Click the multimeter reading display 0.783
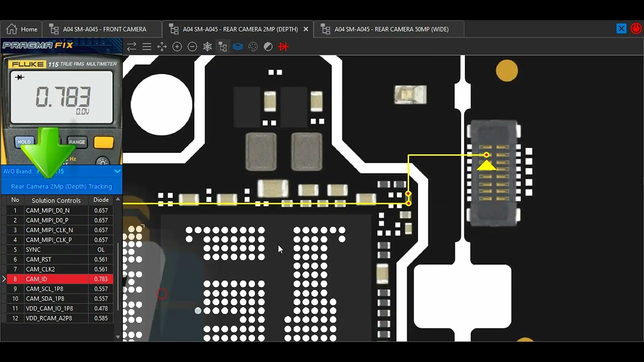 (x=61, y=97)
